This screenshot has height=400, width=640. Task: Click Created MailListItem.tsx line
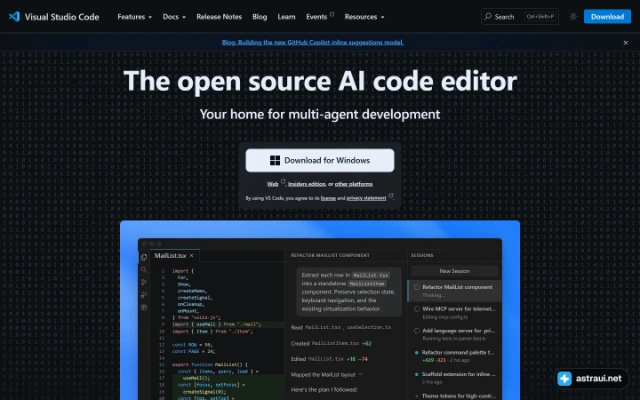331,343
